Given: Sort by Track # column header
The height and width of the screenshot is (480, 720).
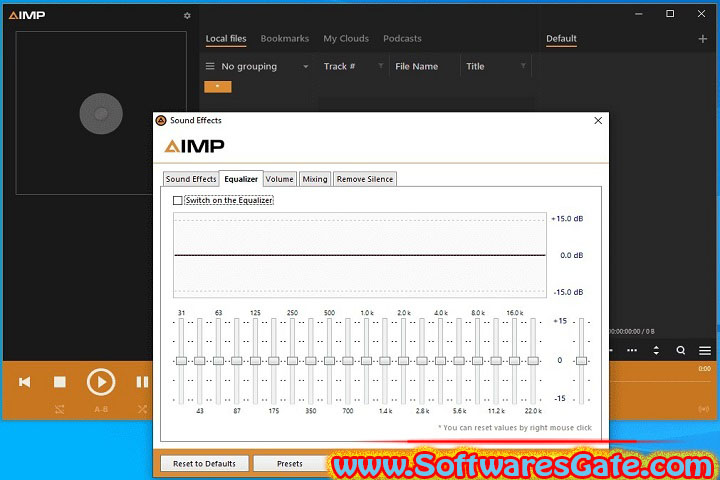Looking at the screenshot, I should click(339, 66).
